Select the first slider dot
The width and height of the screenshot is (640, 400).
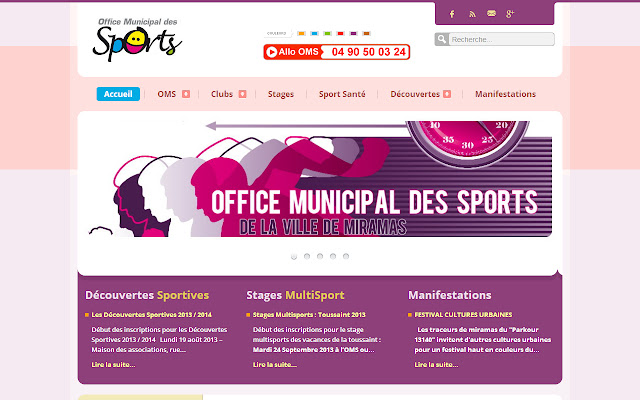pyautogui.click(x=294, y=256)
